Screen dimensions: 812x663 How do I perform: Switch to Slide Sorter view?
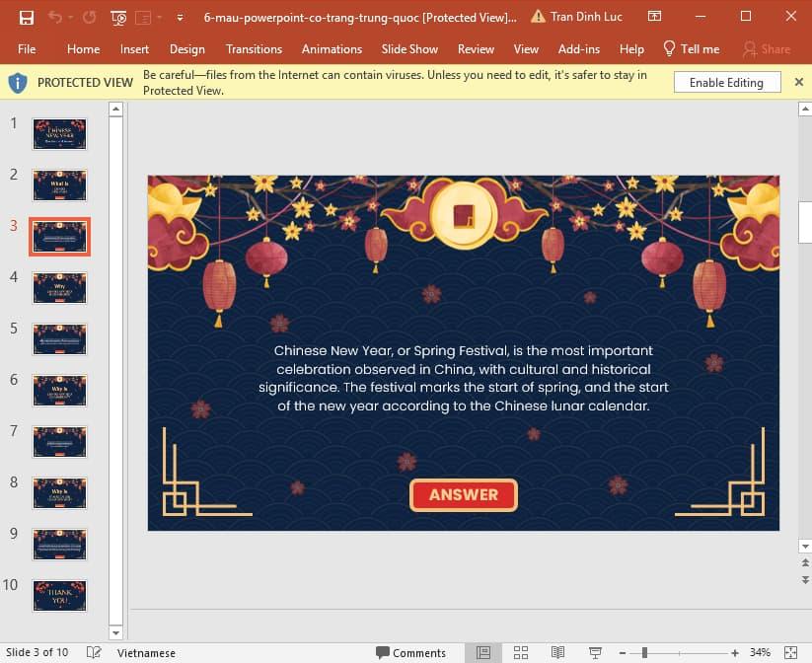pos(521,652)
